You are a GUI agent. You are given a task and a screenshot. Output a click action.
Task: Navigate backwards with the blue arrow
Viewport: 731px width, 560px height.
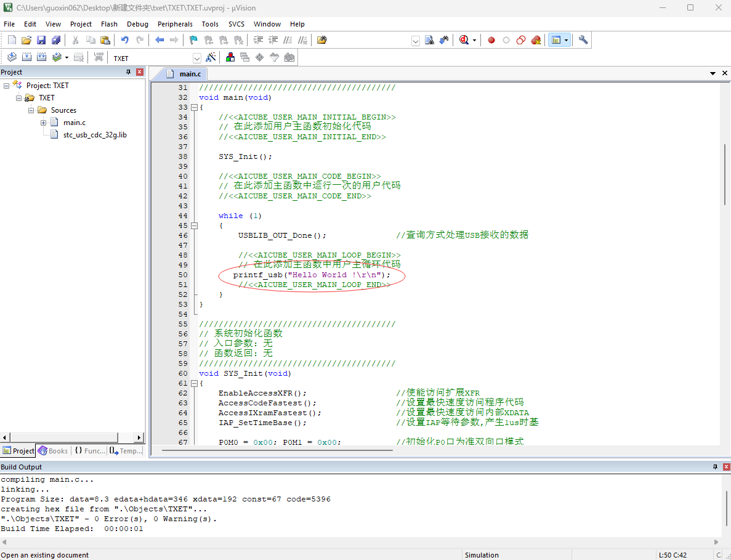[x=160, y=40]
